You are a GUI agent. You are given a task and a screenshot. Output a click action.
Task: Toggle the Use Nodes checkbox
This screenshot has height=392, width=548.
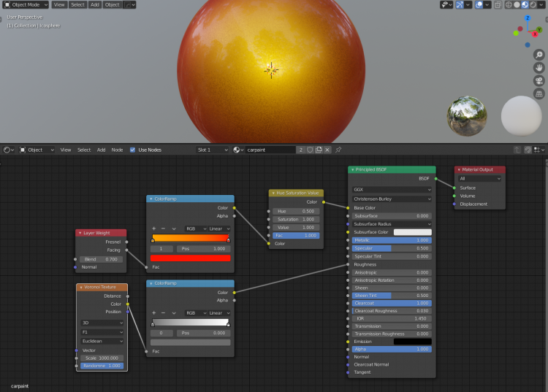(x=132, y=150)
